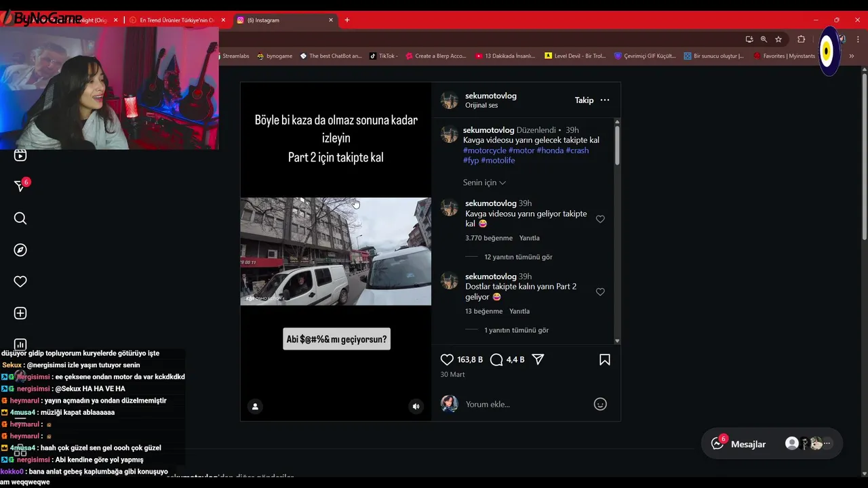Expand '12 yanıtın tümünü gör' replies

coord(518,257)
